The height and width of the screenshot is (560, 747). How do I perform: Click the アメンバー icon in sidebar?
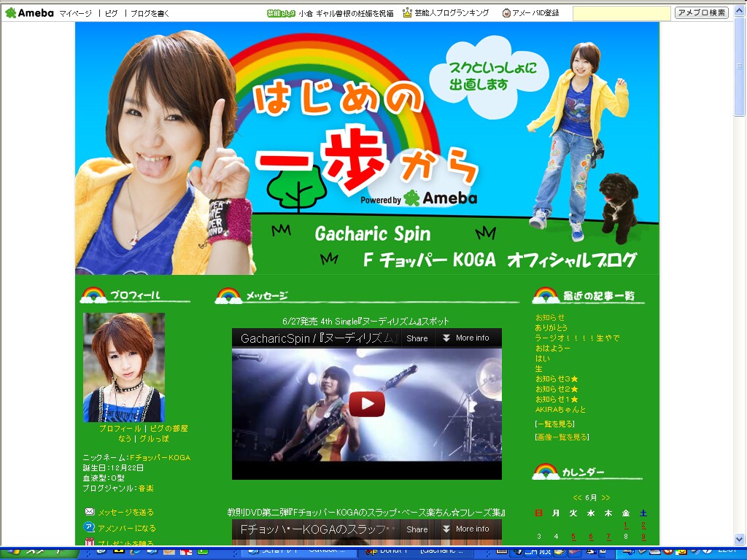[x=89, y=526]
